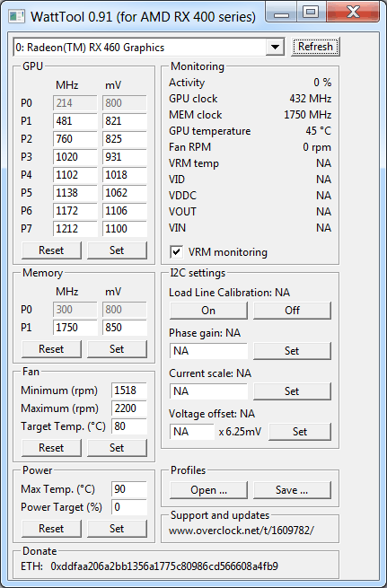Click the GPU clock reading 432 MHz
The height and width of the screenshot is (588, 387).
point(311,99)
